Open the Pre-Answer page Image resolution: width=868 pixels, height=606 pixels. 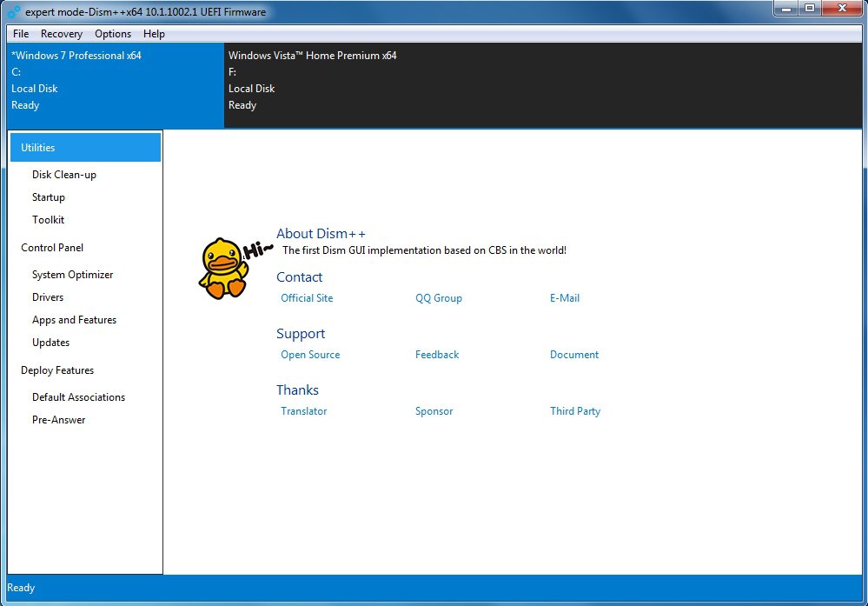click(59, 421)
